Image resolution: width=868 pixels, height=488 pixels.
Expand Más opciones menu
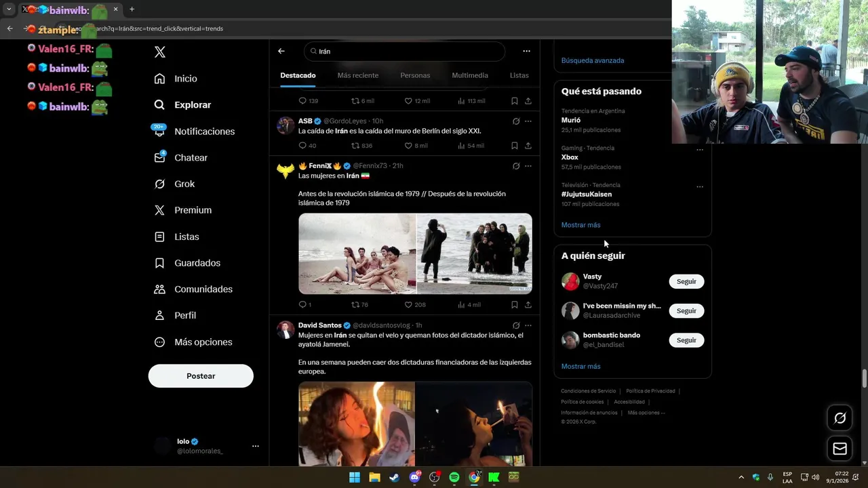[193, 342]
